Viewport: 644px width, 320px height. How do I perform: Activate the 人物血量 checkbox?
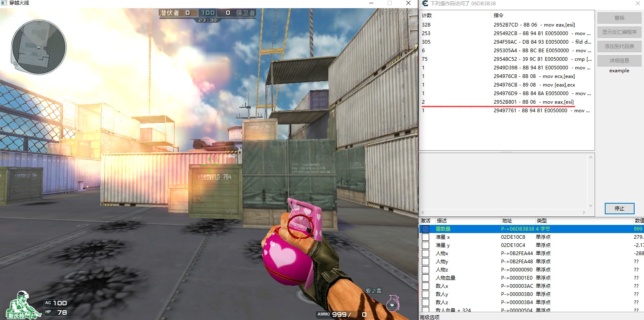pyautogui.click(x=426, y=278)
